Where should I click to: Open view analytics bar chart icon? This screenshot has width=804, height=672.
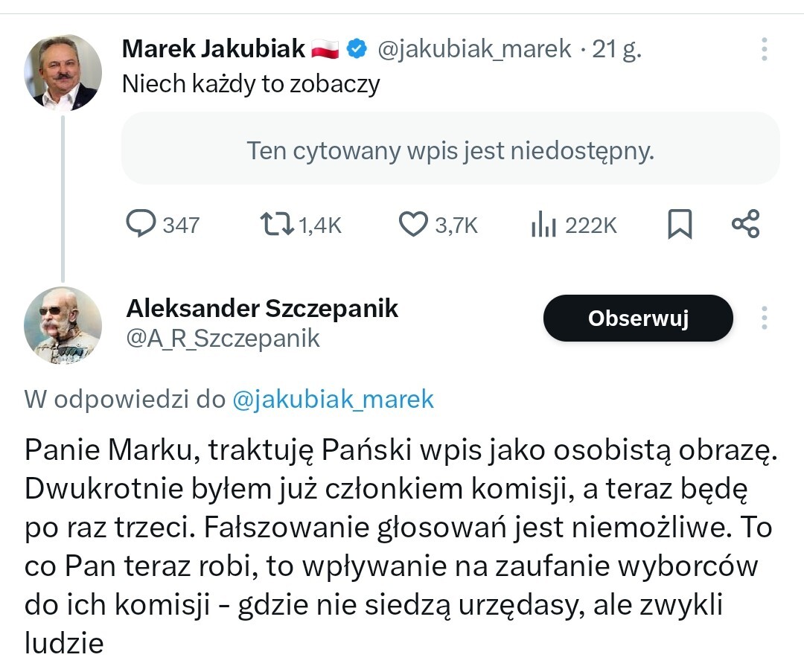click(x=544, y=224)
